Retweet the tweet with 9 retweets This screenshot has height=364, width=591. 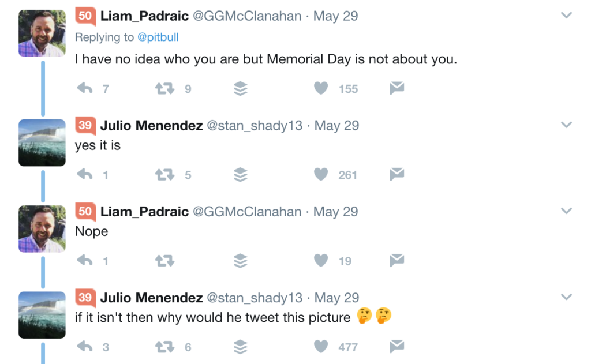164,88
